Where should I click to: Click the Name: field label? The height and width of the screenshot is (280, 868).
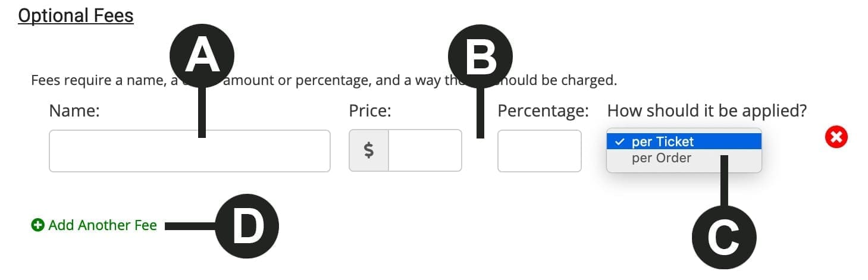click(x=74, y=111)
